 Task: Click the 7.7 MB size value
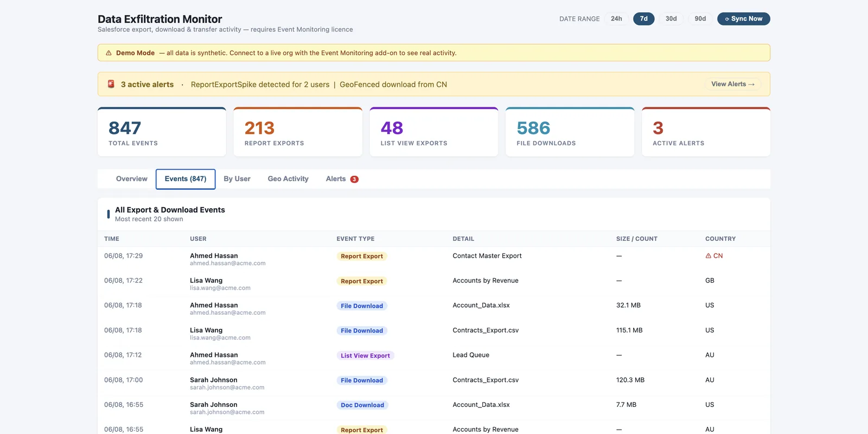coord(626,405)
